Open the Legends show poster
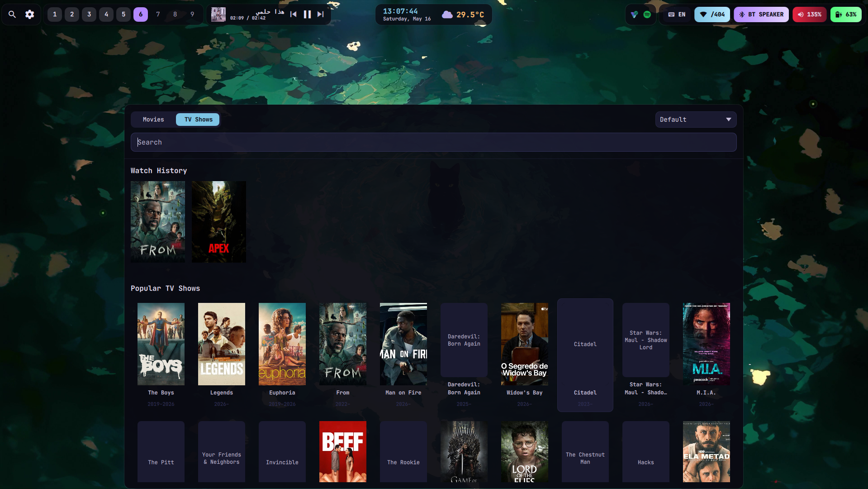The image size is (868, 489). pyautogui.click(x=222, y=344)
